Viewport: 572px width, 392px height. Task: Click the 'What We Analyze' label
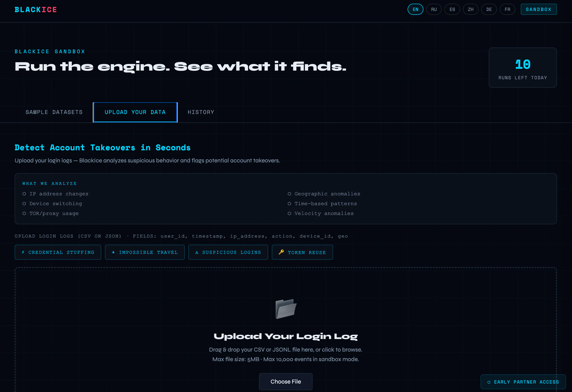coord(49,183)
